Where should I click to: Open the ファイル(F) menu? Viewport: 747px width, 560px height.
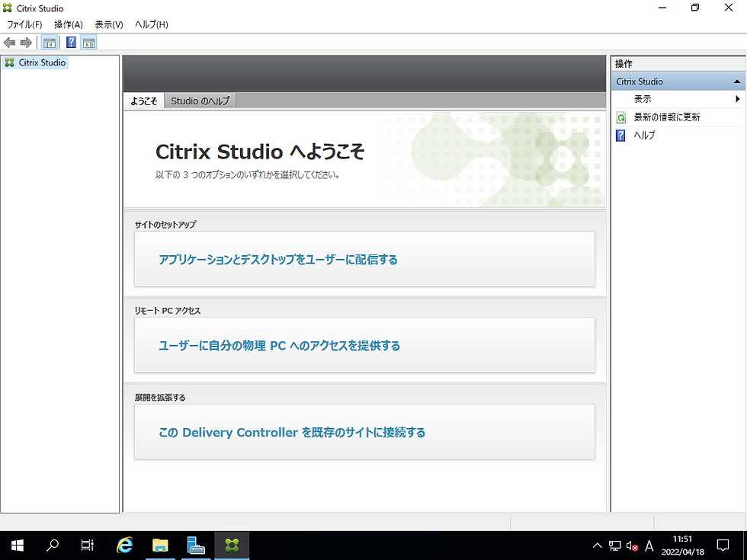(x=24, y=24)
